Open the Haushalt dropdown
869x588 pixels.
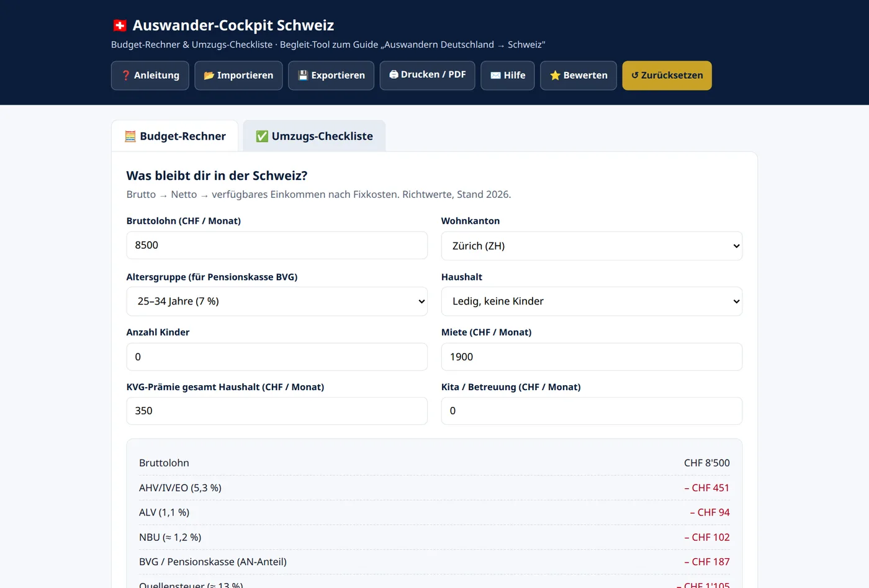pos(592,301)
